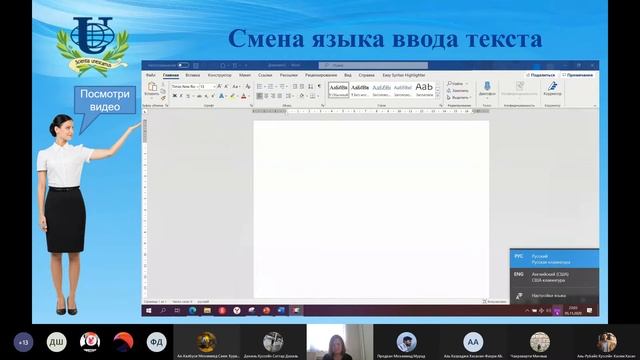Select the ДШ participant avatar
The width and height of the screenshot is (640, 360).
pos(57,342)
